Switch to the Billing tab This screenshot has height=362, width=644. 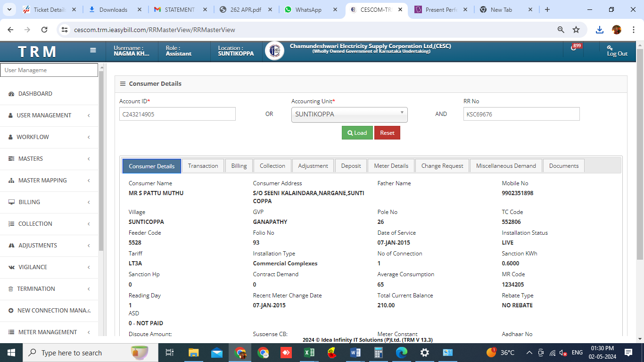click(x=239, y=166)
